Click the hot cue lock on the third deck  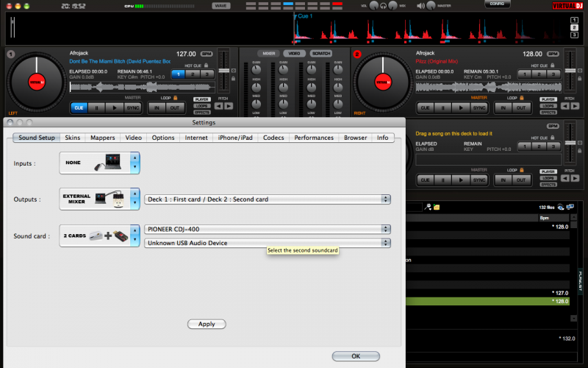click(x=553, y=138)
